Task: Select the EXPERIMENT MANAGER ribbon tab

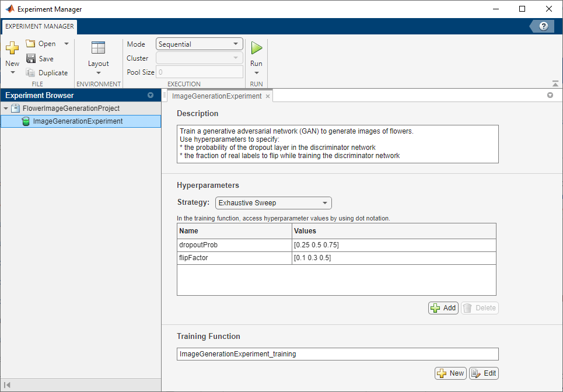Action: [x=40, y=26]
